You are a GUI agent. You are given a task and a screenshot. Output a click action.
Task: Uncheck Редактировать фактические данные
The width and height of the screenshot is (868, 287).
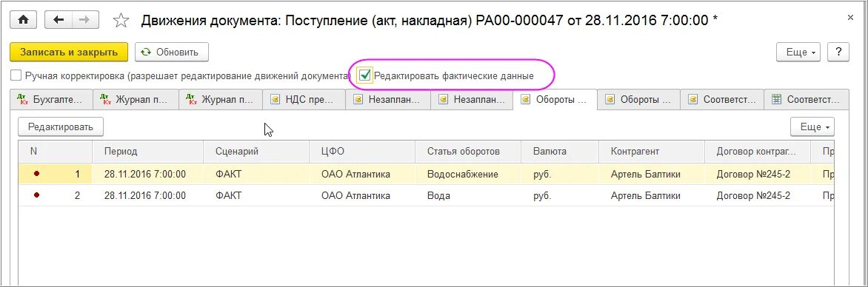tap(365, 75)
